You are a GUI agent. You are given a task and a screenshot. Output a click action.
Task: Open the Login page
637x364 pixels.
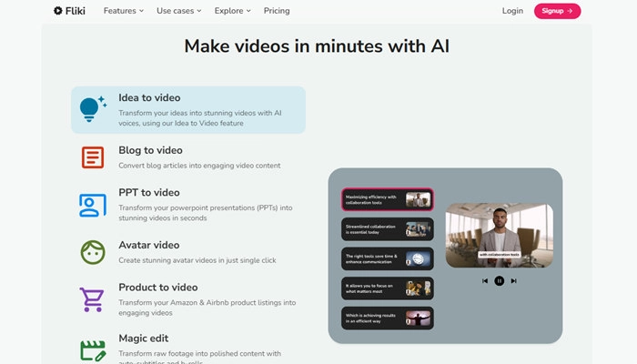click(512, 11)
